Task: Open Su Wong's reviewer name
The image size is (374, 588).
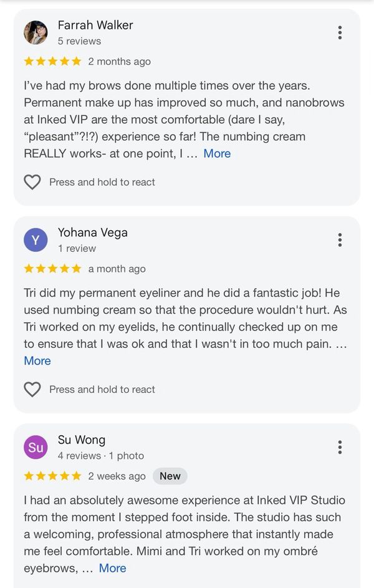Action: point(82,440)
